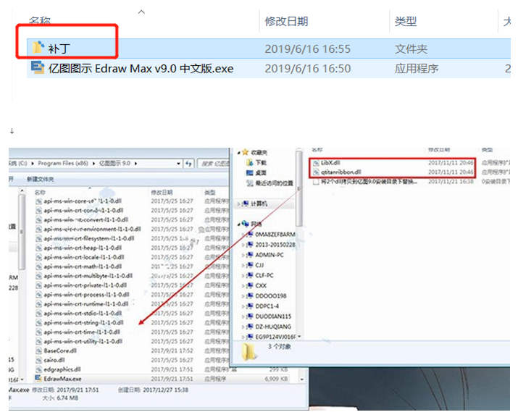Select api-ms-win-crt-heap-l1-1-0.dll file icon

38,248
